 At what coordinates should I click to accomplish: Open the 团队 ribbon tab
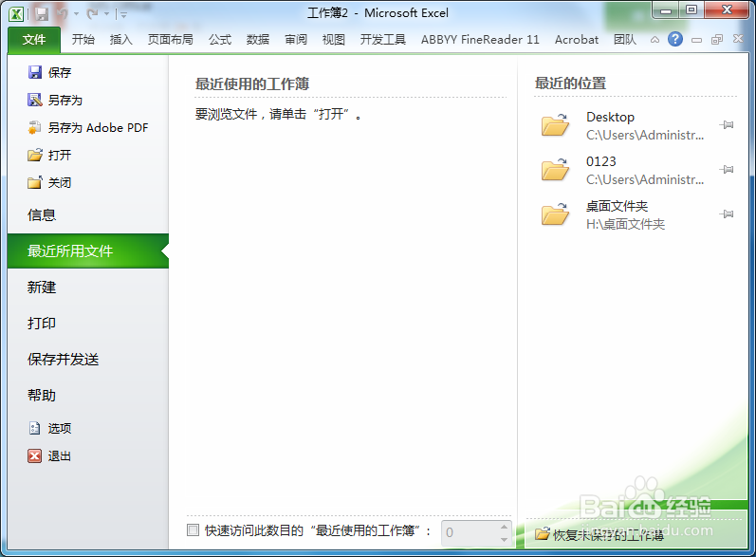click(625, 40)
